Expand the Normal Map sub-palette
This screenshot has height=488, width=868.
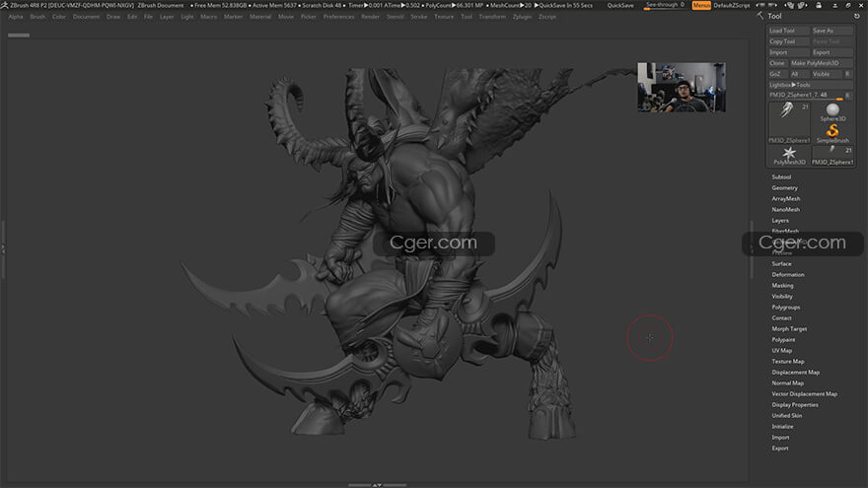787,383
